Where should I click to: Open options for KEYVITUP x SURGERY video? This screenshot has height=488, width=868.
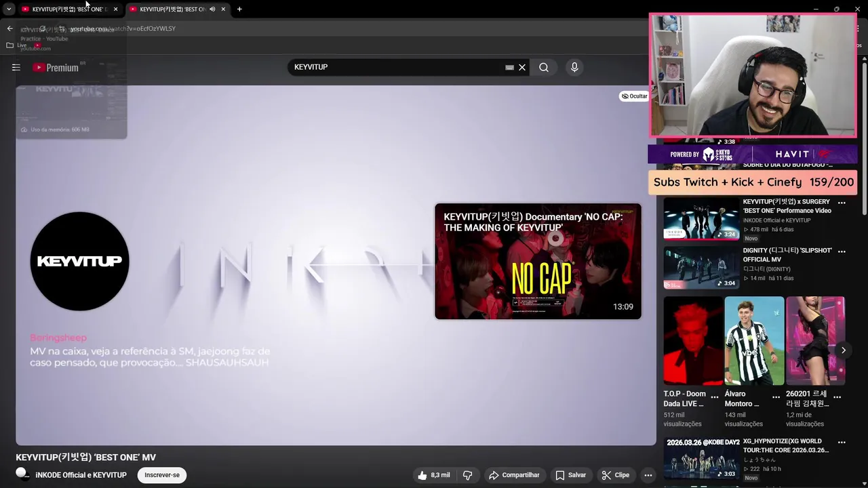tap(842, 203)
